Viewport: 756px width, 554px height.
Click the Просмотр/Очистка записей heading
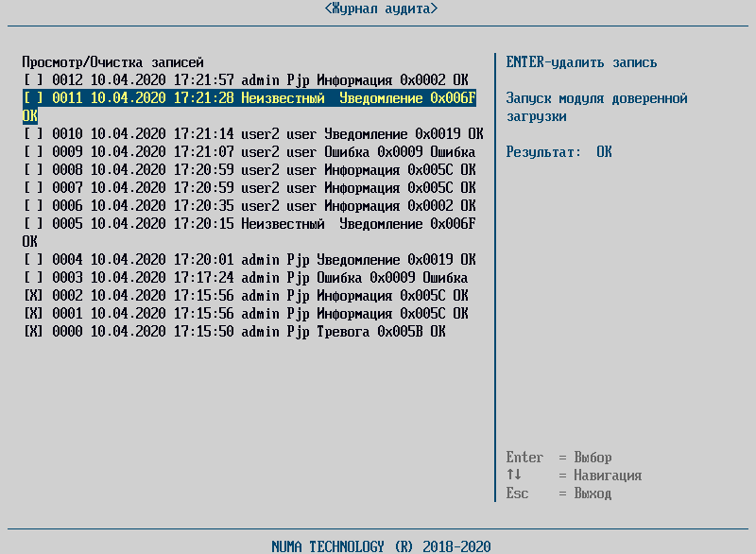[113, 61]
